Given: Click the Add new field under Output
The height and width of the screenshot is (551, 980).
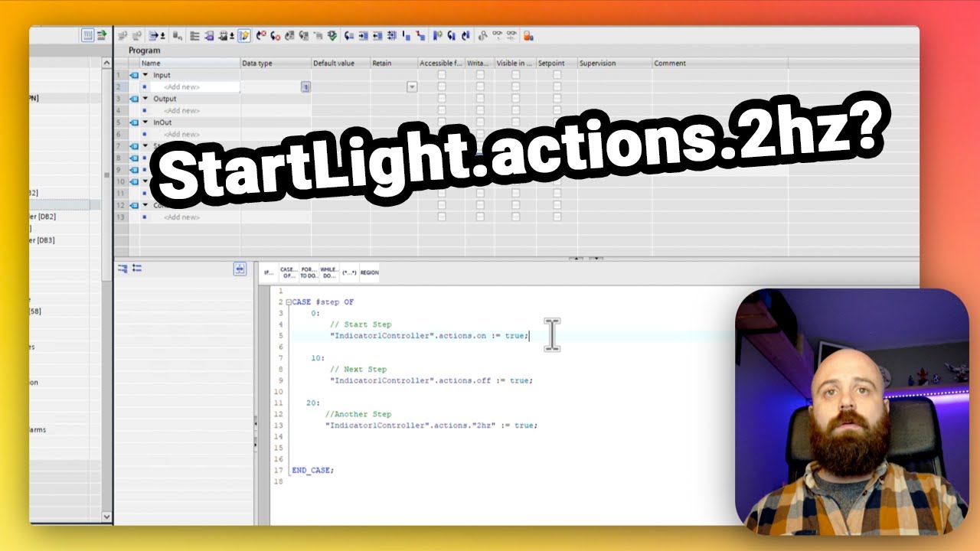Looking at the screenshot, I should 195,111.
